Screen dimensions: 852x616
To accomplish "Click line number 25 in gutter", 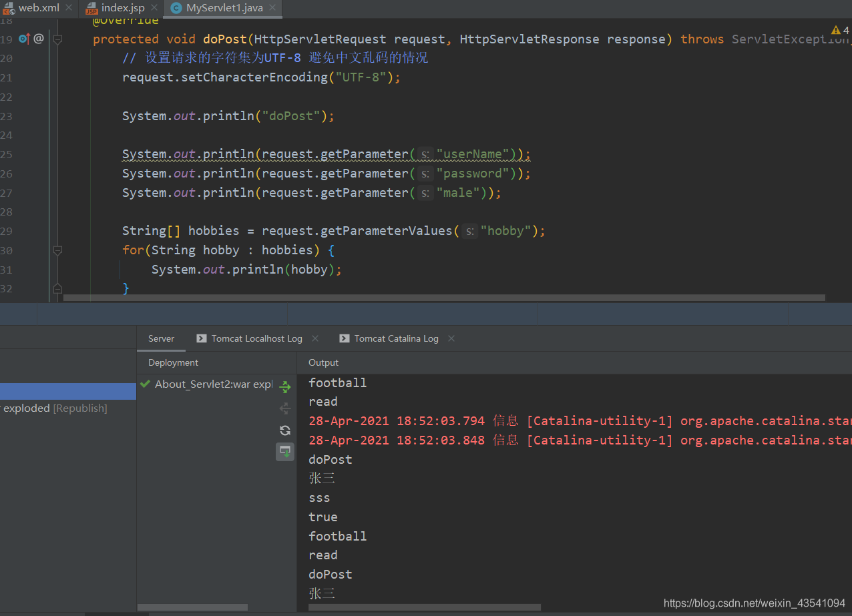I will [6, 155].
